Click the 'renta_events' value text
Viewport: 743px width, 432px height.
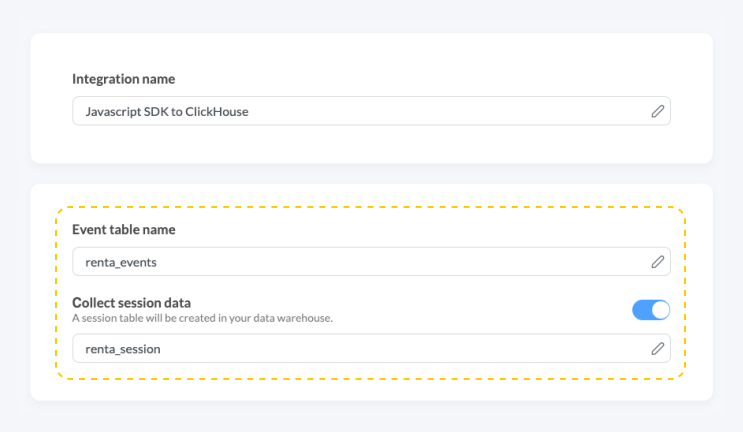121,262
